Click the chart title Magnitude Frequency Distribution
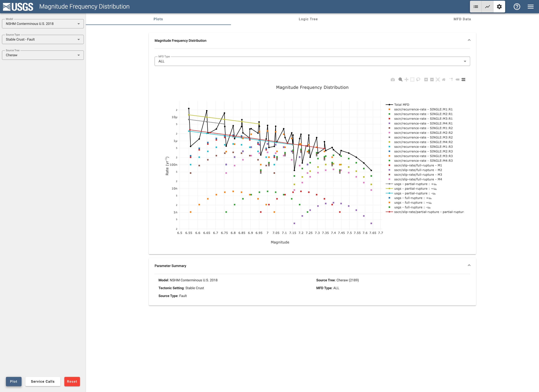The width and height of the screenshot is (539, 392). tap(312, 87)
